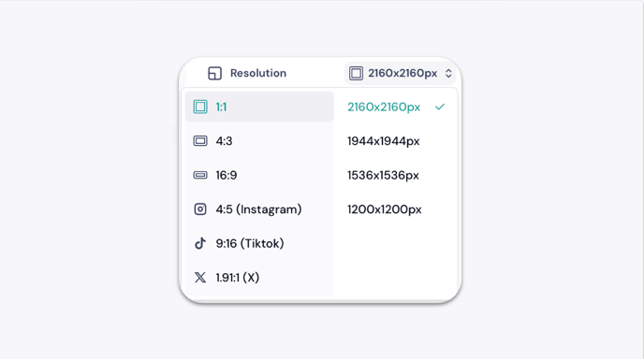Click the TikTok logo icon
The image size is (644, 359).
click(x=200, y=243)
